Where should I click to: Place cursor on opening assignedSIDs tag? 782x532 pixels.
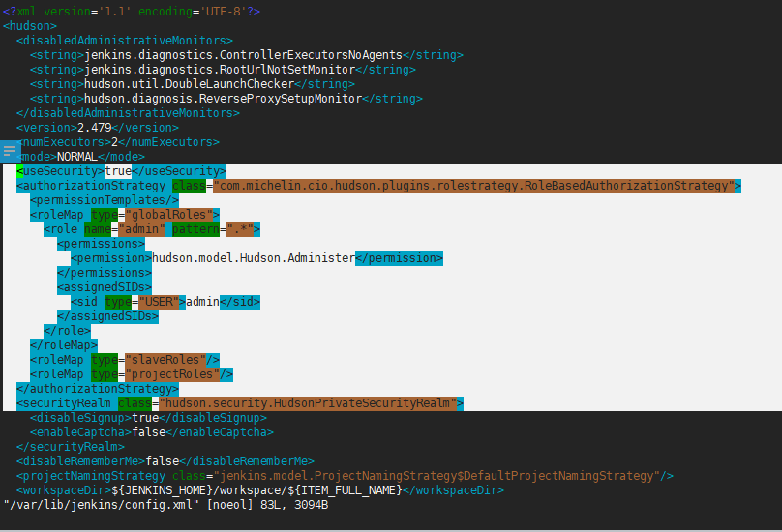coord(105,287)
